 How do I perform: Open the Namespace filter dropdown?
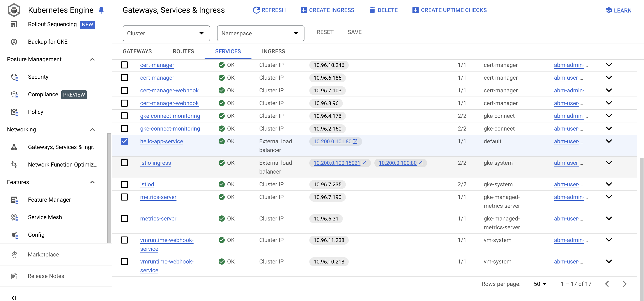260,33
